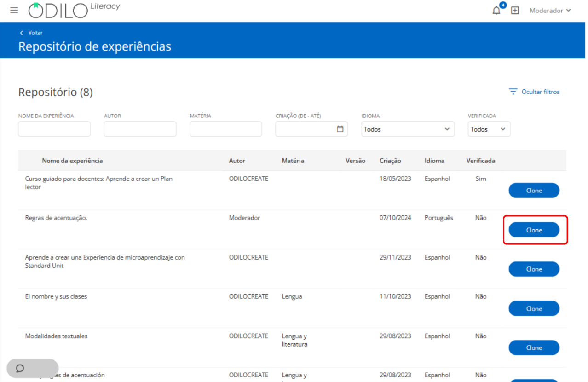Click the Autor column header
The width and height of the screenshot is (588, 382).
[237, 161]
